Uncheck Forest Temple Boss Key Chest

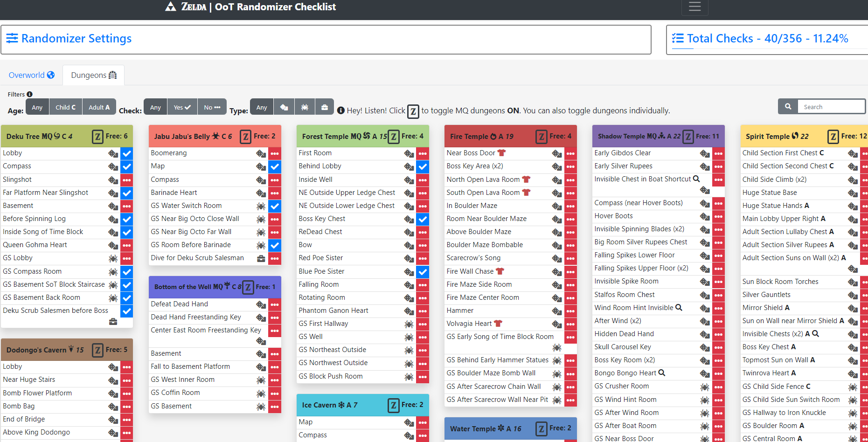[x=423, y=219]
